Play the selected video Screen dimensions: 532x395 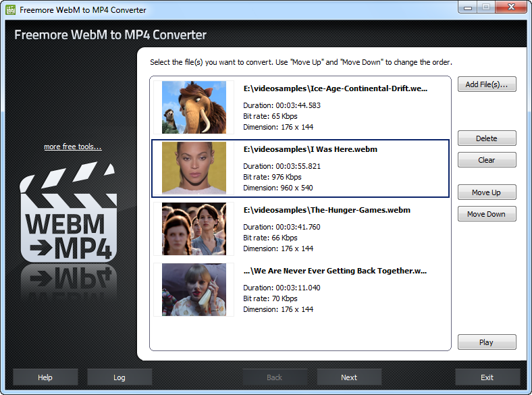487,342
